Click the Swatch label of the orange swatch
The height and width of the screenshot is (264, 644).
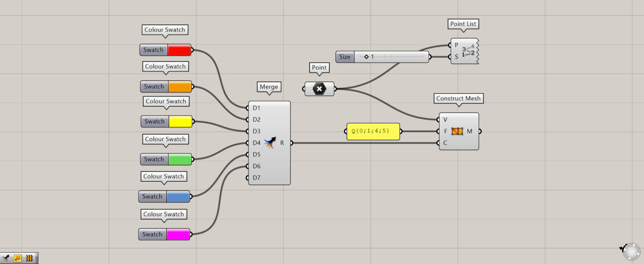pyautogui.click(x=154, y=87)
